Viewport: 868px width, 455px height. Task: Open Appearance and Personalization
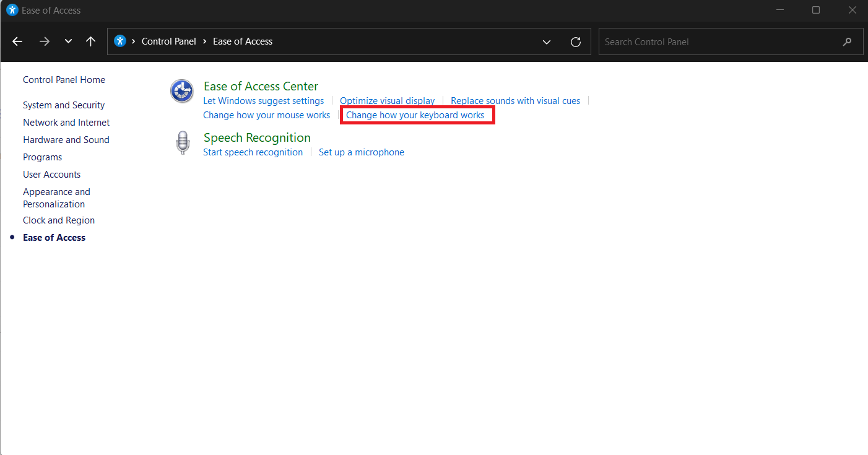(x=56, y=198)
